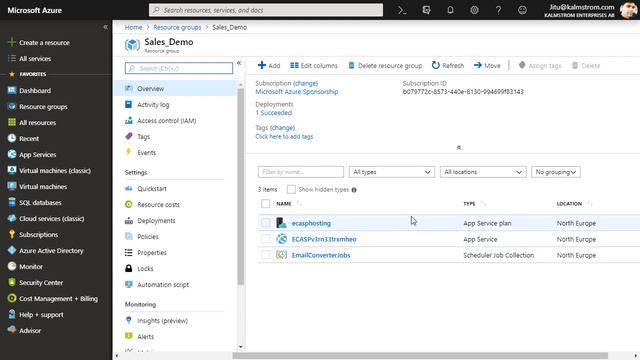Open Help + support
This screenshot has width=640, height=360.
pos(41,315)
